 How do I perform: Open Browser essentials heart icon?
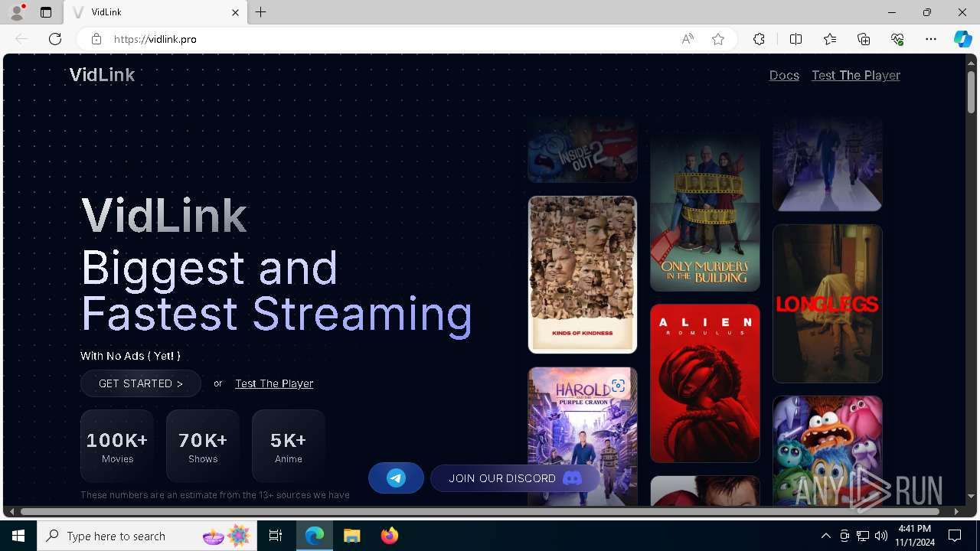point(897,39)
